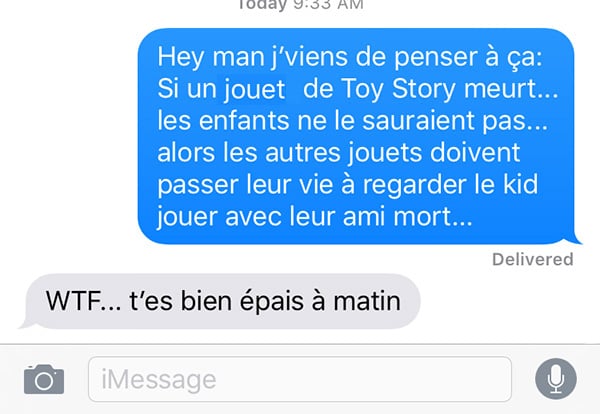Select the blue sent message bubble
Screen dimensions: 600x414
356,136
